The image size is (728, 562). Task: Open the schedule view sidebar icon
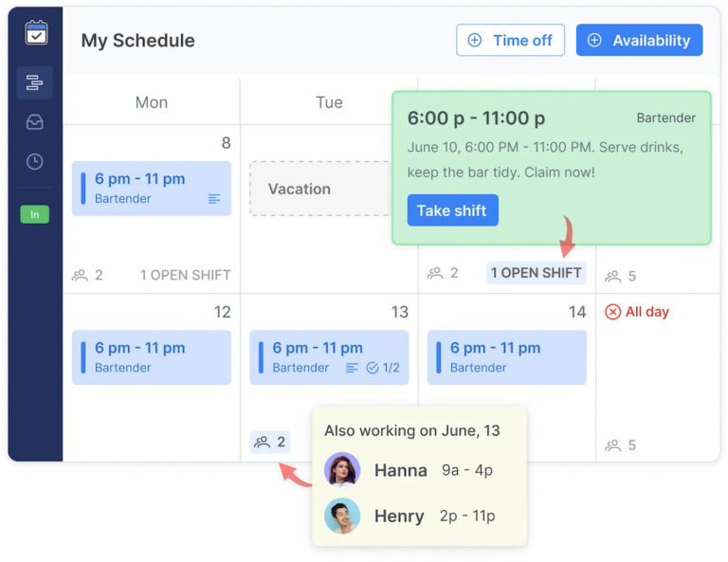pos(34,82)
